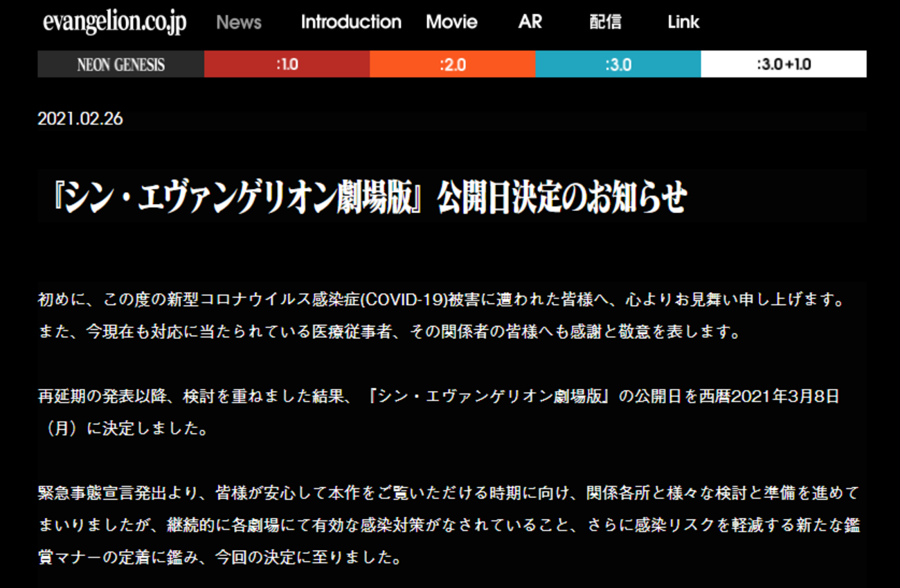Click the line starting with 緊急事態宣言発出より
This screenshot has width=900, height=588.
pos(448,493)
